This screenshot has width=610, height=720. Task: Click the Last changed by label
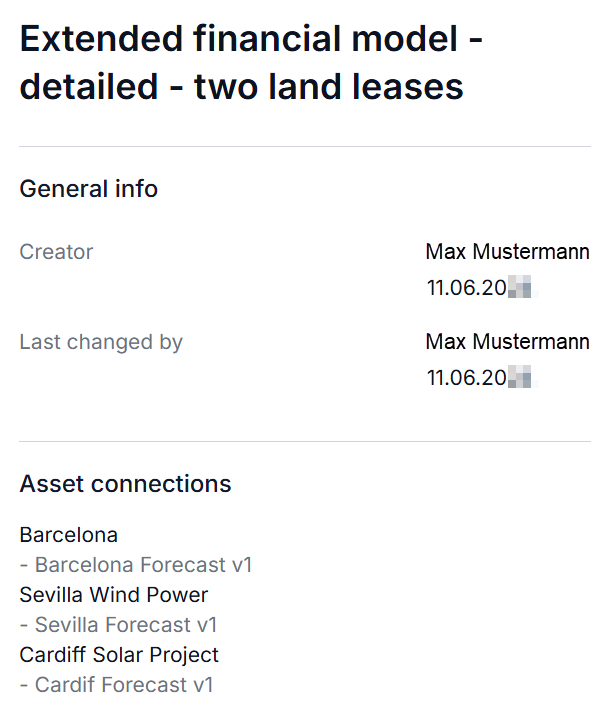pyautogui.click(x=101, y=342)
